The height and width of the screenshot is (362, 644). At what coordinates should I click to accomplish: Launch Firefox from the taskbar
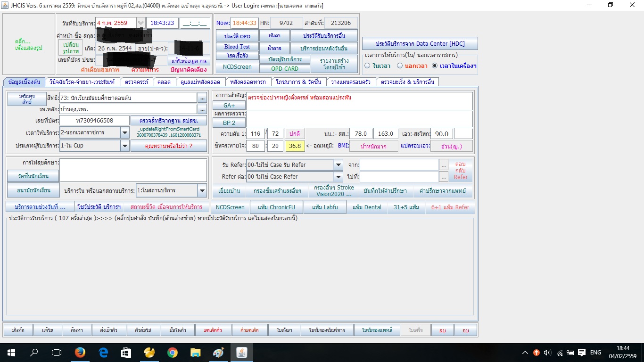tap(81, 352)
